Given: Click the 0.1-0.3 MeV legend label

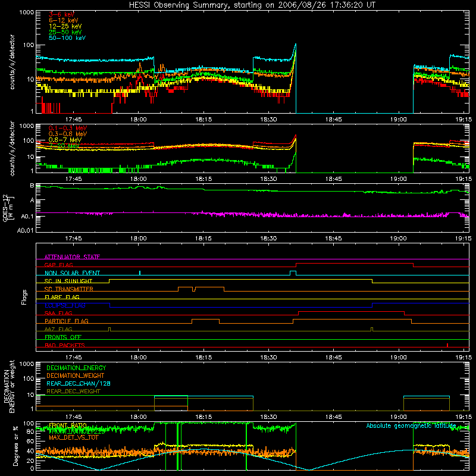Looking at the screenshot, I should tap(68, 128).
